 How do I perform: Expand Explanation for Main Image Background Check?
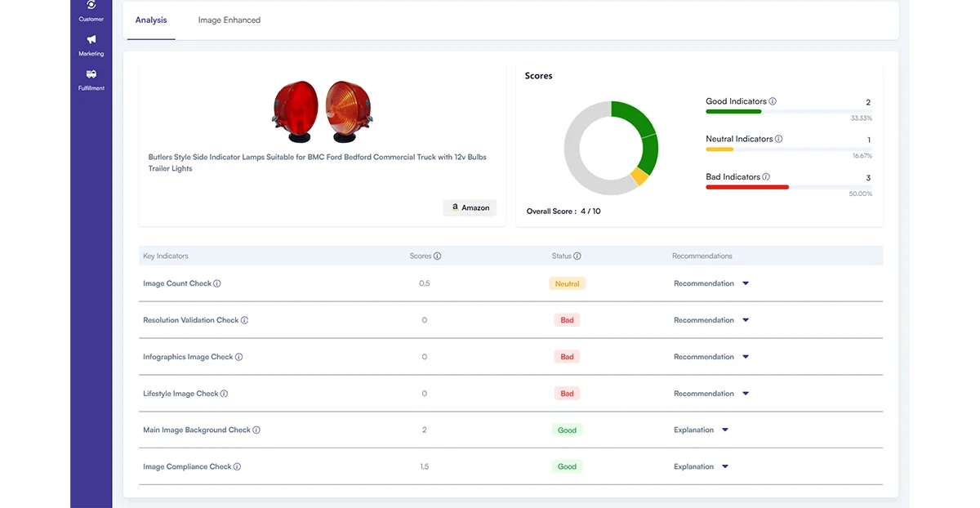(701, 430)
